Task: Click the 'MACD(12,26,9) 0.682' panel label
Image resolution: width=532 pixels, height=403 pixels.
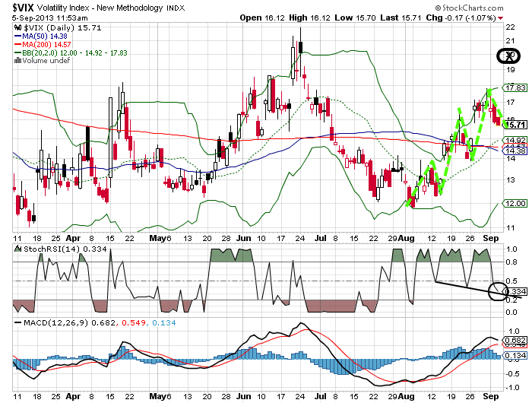Action: click(70, 322)
